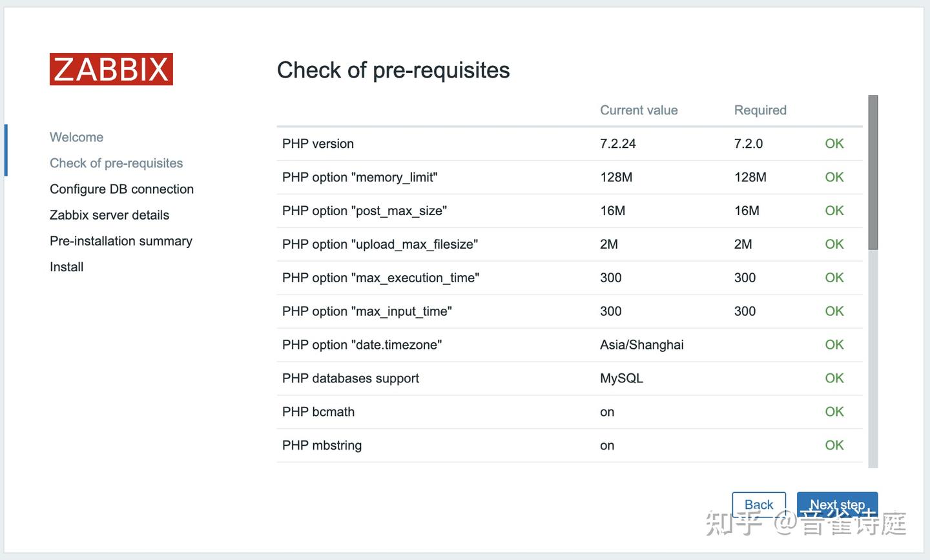Click the Next step button
The height and width of the screenshot is (560, 930).
click(x=837, y=504)
